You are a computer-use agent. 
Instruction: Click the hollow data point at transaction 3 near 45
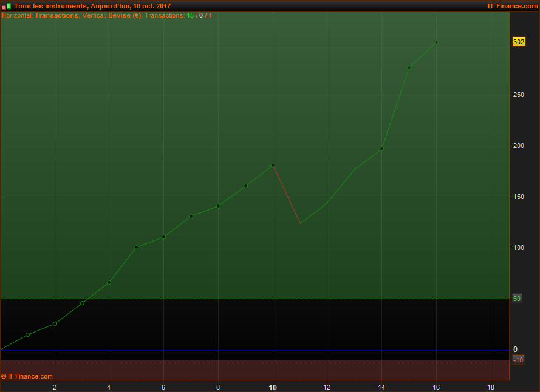[82, 303]
